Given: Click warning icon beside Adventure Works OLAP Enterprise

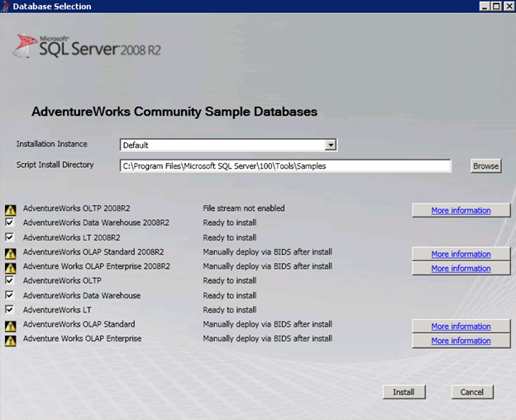Looking at the screenshot, I should coord(10,341).
